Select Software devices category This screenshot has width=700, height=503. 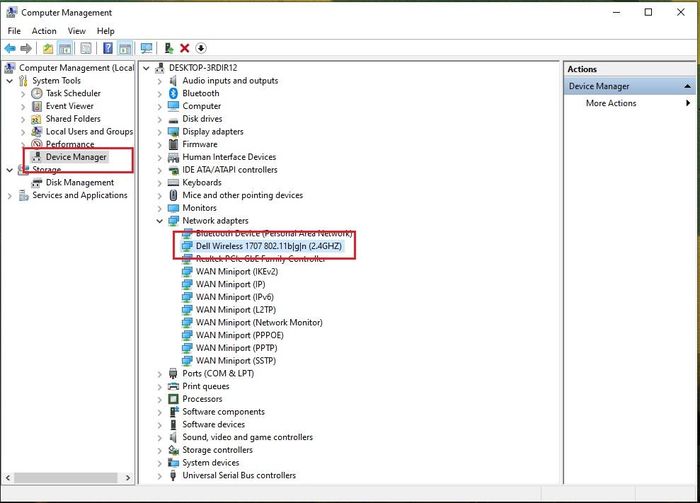[x=213, y=424]
